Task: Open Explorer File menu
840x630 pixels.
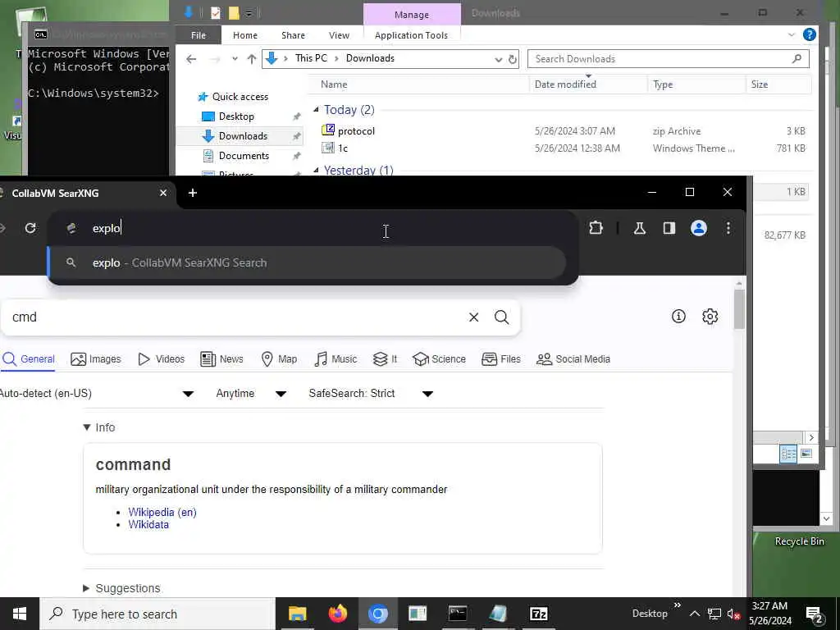Action: click(199, 35)
